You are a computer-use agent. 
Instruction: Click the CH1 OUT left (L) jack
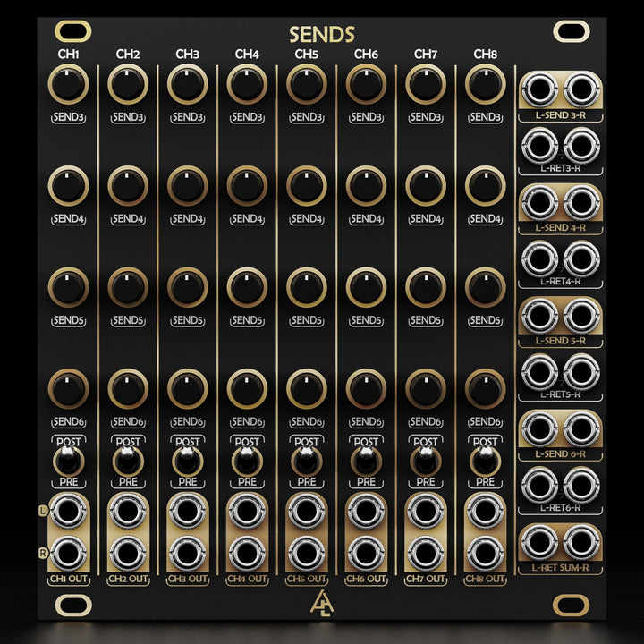pos(68,511)
